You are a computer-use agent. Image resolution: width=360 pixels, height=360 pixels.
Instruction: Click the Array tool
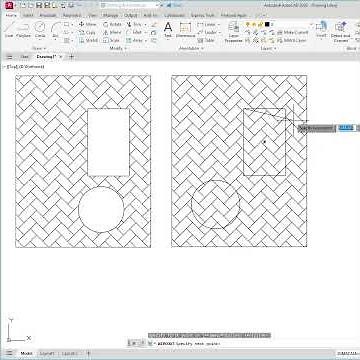[x=134, y=40]
